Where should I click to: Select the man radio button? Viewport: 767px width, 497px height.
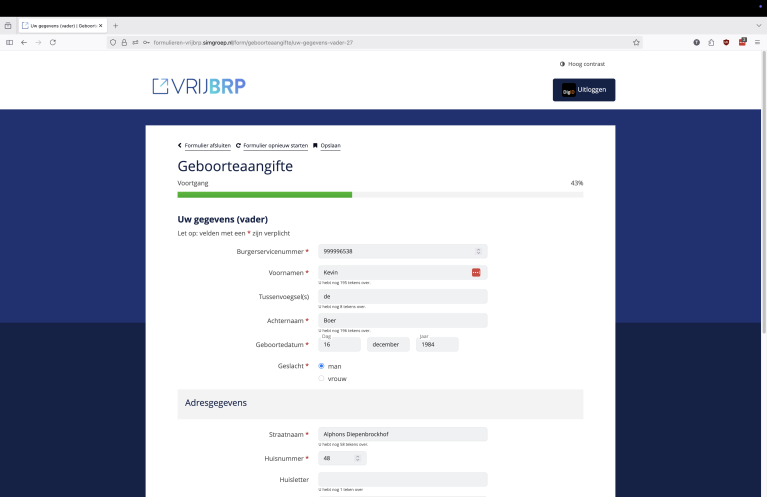(x=321, y=366)
